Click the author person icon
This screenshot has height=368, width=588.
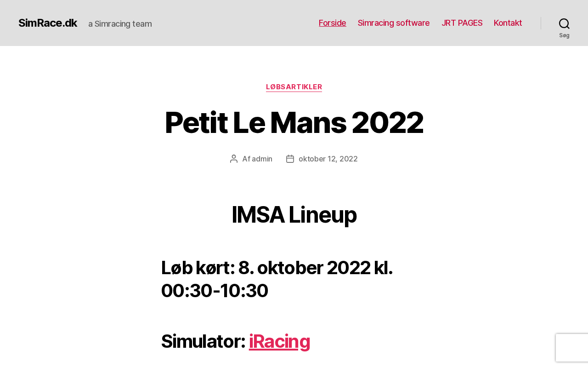(234, 159)
